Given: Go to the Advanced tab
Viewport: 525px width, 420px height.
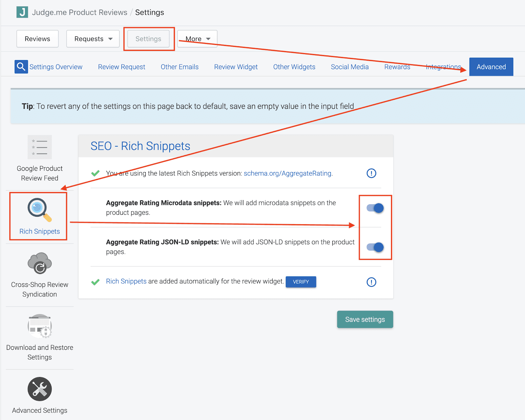Looking at the screenshot, I should point(491,67).
